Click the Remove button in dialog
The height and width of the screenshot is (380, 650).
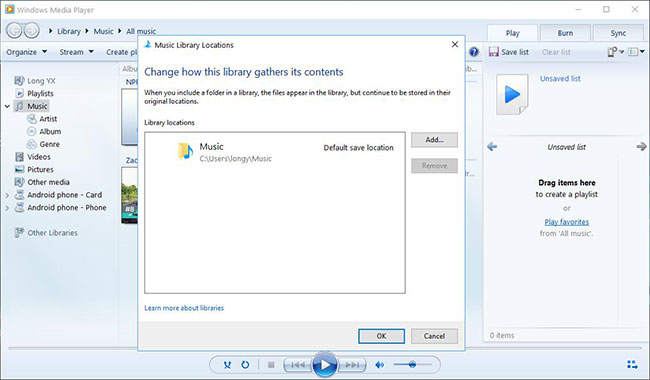click(434, 166)
